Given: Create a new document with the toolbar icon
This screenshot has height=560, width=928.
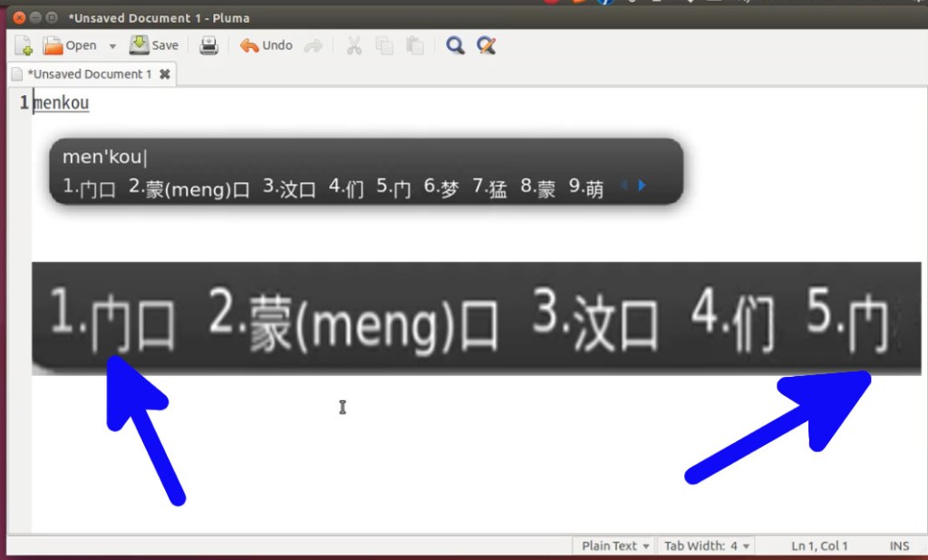Looking at the screenshot, I should pyautogui.click(x=24, y=45).
